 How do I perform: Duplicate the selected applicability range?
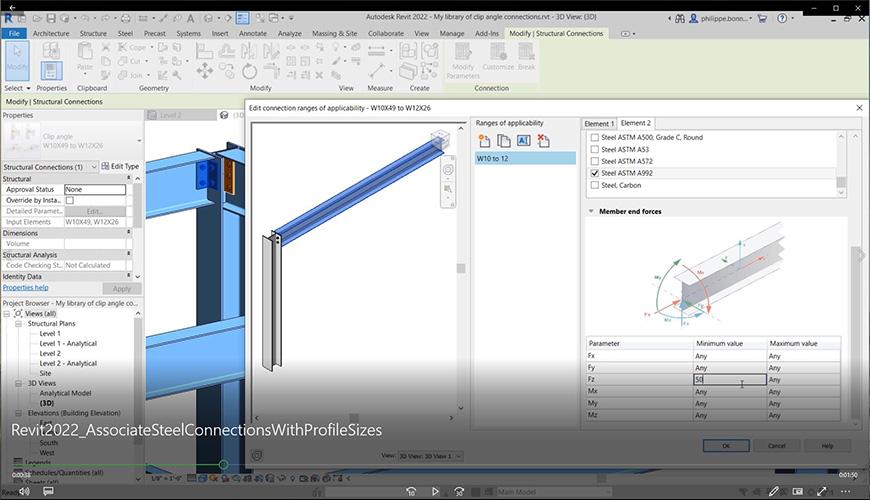(x=504, y=141)
